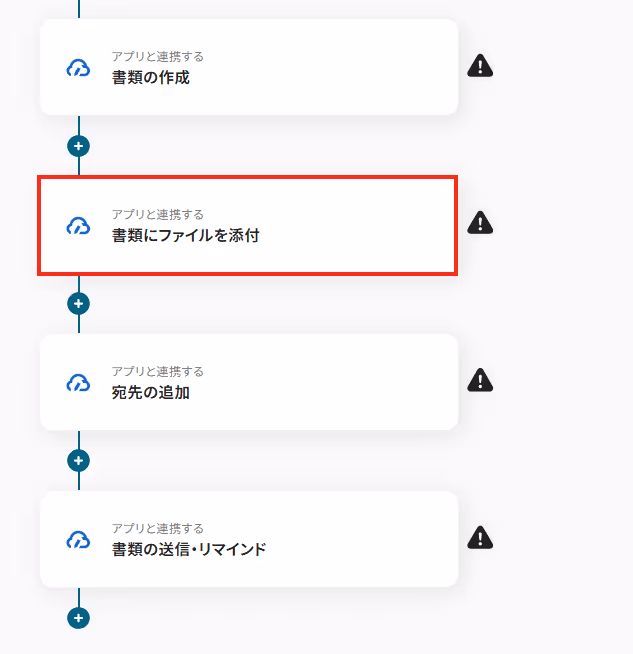The height and width of the screenshot is (654, 633).
Task: Open the highlighted 書類にファイルを添付 step
Action: pos(248,225)
